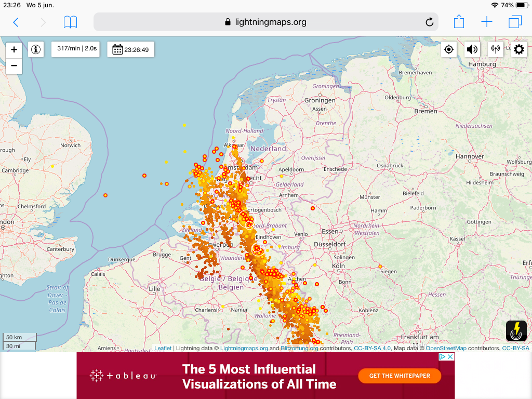Tap the lightningmaps.org address bar
This screenshot has height=399, width=532.
point(265,22)
